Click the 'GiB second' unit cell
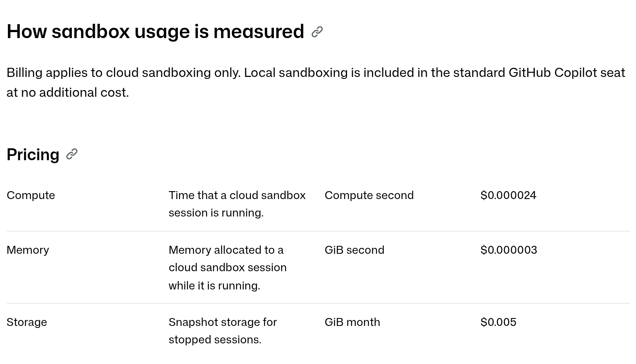Viewport: 636px width, 364px height. tap(355, 250)
